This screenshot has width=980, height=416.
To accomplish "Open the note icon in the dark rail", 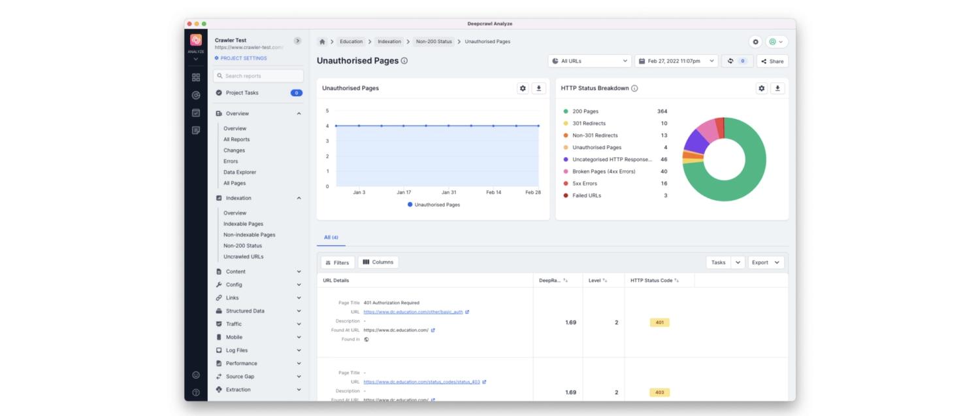I will point(195,130).
